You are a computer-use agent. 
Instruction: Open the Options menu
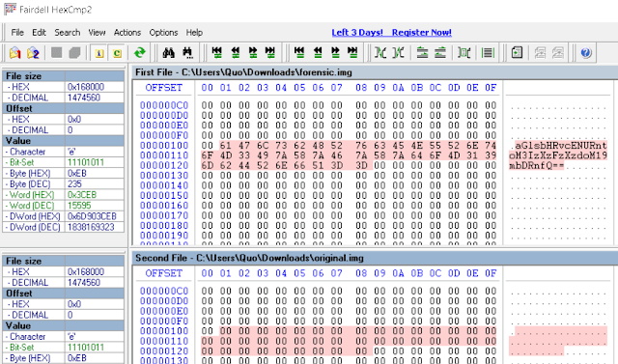click(x=163, y=32)
